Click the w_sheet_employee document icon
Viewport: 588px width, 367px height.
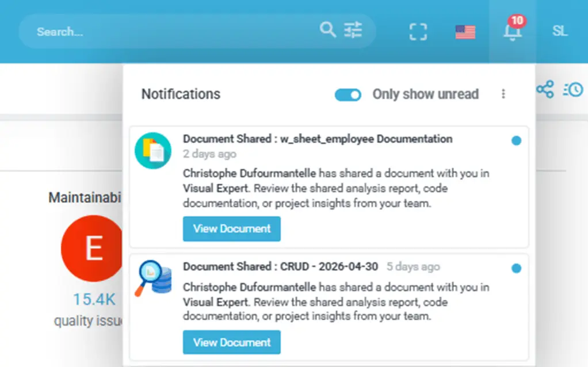[153, 151]
